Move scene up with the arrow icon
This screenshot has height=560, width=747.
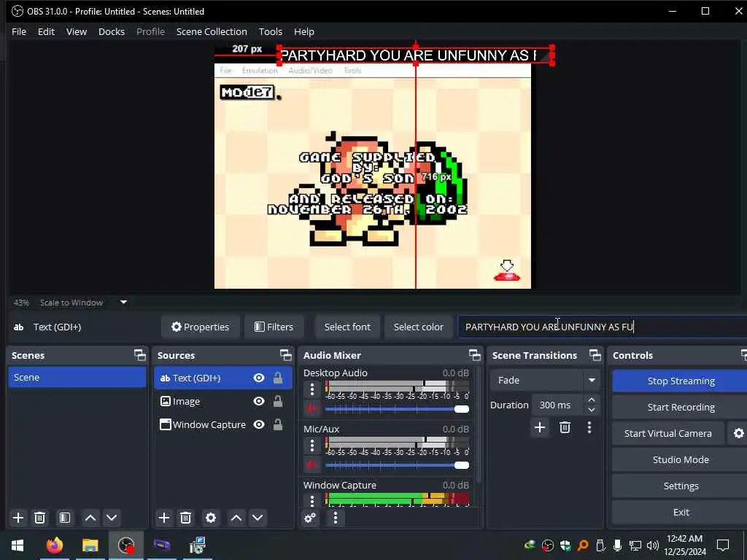(90, 518)
